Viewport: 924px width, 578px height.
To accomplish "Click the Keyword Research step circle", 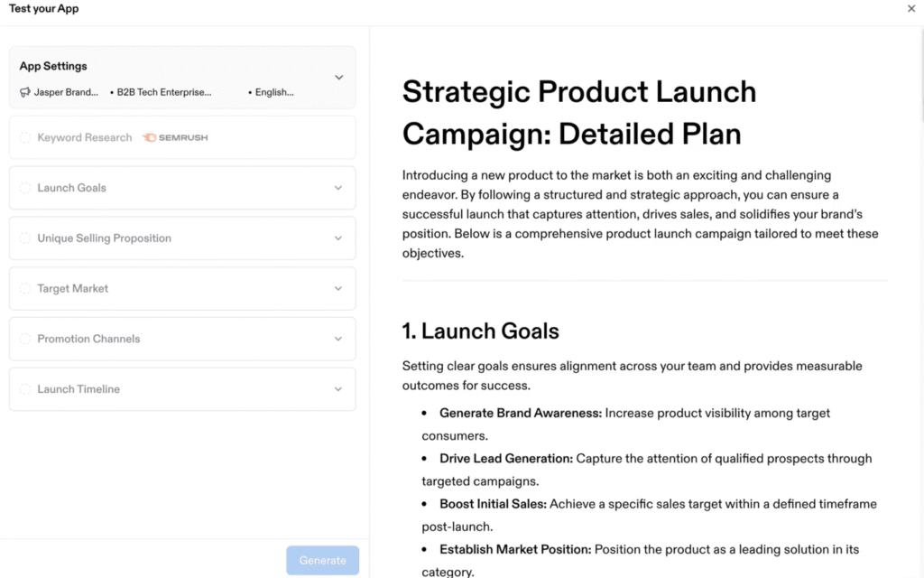I will tap(25, 138).
